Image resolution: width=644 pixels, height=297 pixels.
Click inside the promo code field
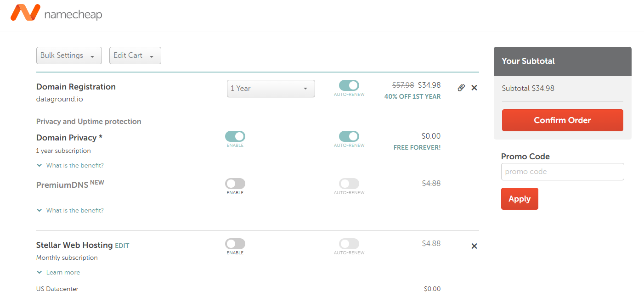tap(562, 171)
